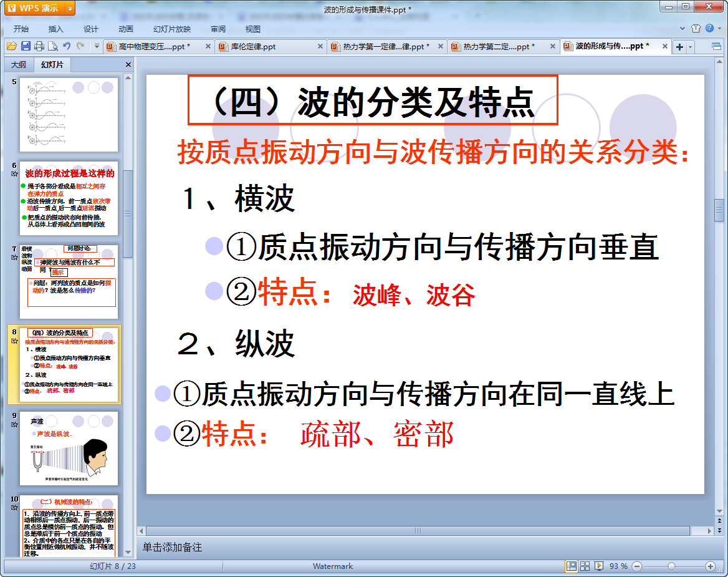
Task: Click the zoom in plus button
Action: pos(710,566)
